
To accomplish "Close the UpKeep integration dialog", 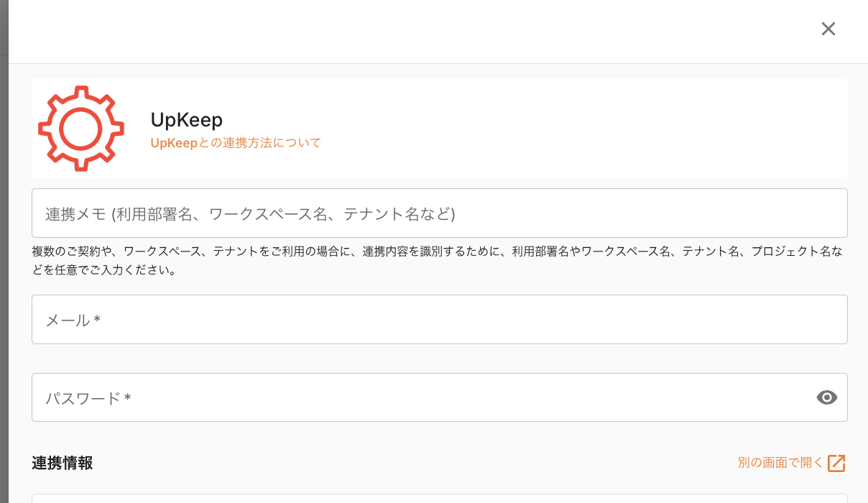I will pyautogui.click(x=828, y=29).
